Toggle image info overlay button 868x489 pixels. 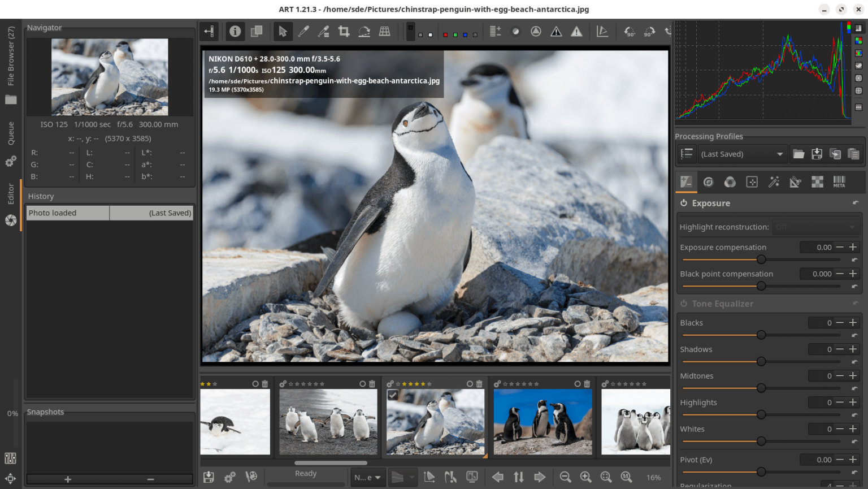click(x=235, y=32)
